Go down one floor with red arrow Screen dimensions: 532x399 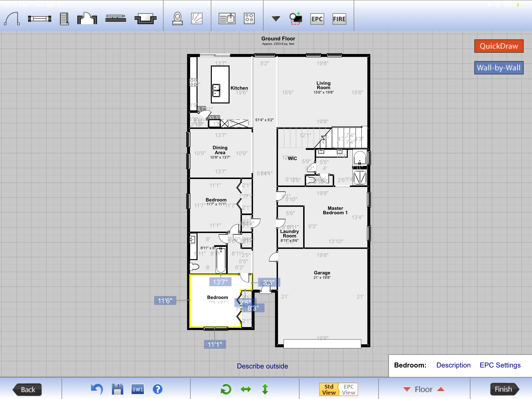407,389
